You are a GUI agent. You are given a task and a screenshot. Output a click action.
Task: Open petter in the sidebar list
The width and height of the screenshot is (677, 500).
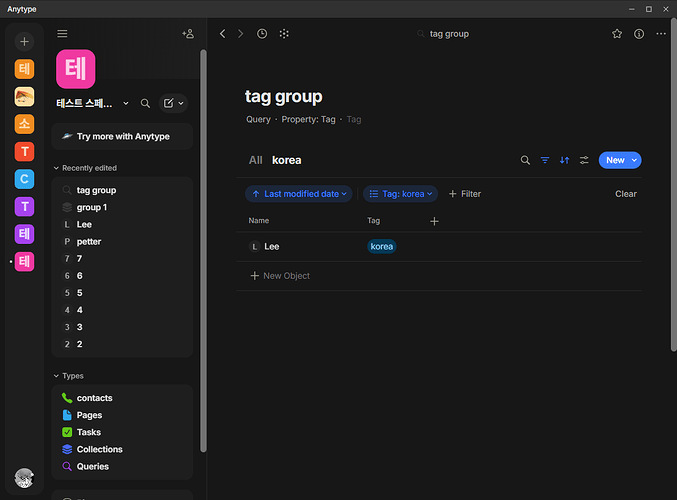point(122,241)
